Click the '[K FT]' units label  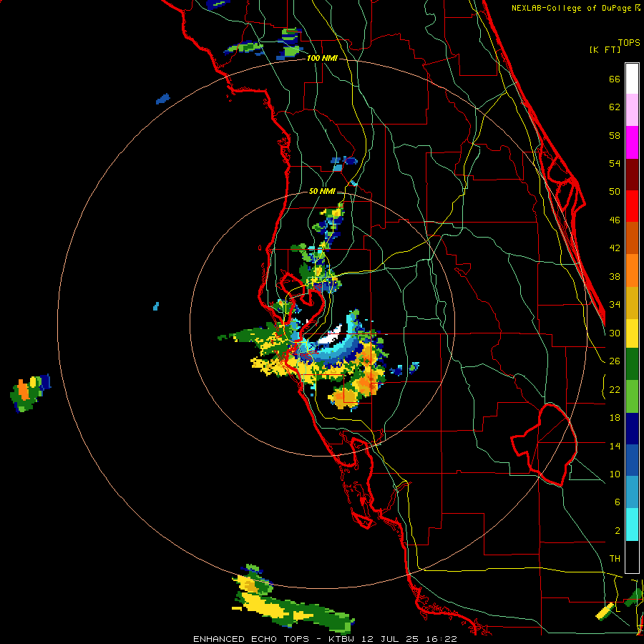click(x=605, y=49)
